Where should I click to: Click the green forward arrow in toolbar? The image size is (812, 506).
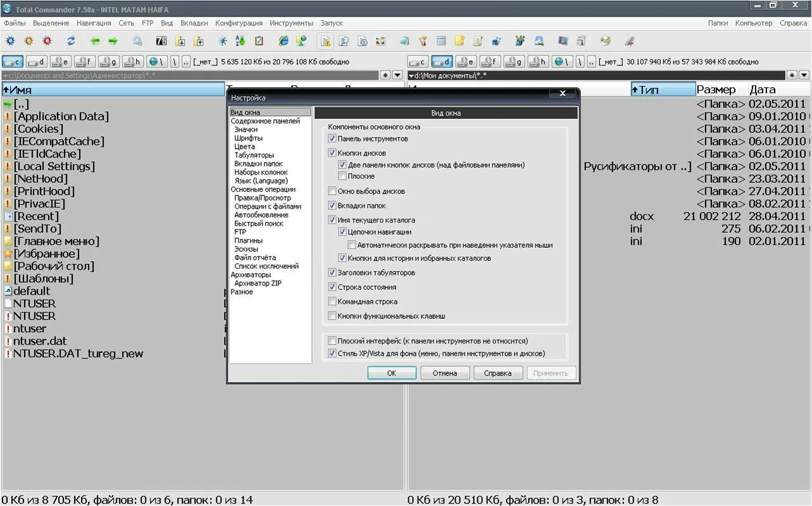pyautogui.click(x=113, y=41)
